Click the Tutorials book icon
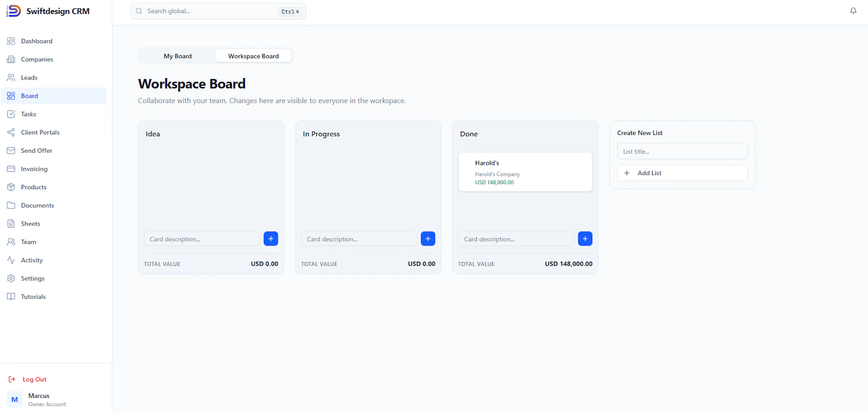 (x=11, y=296)
